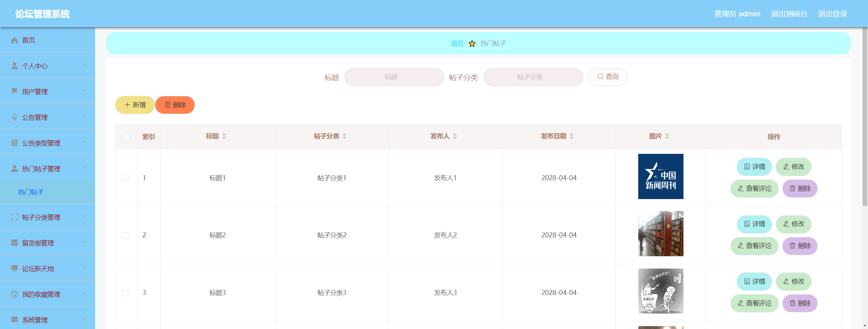Click the star icon in the breadcrumb bar
Viewport: 868px width, 329px height.
[x=472, y=43]
